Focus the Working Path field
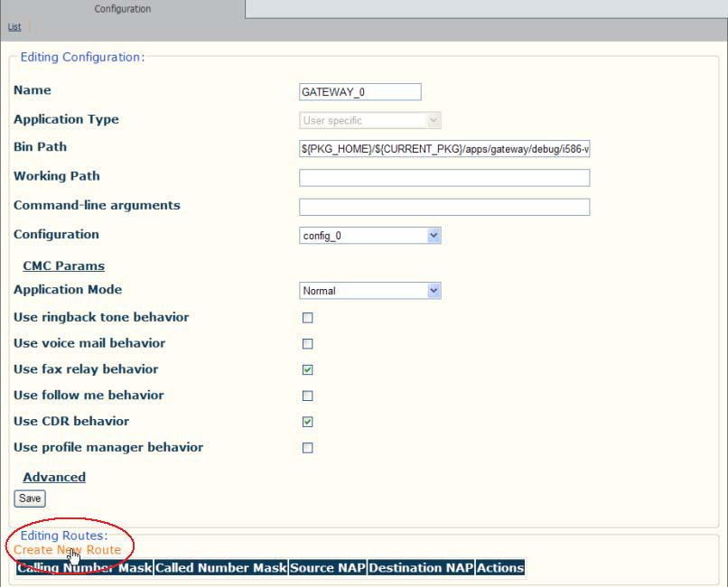Screen dimensions: 728x587 coord(444,178)
